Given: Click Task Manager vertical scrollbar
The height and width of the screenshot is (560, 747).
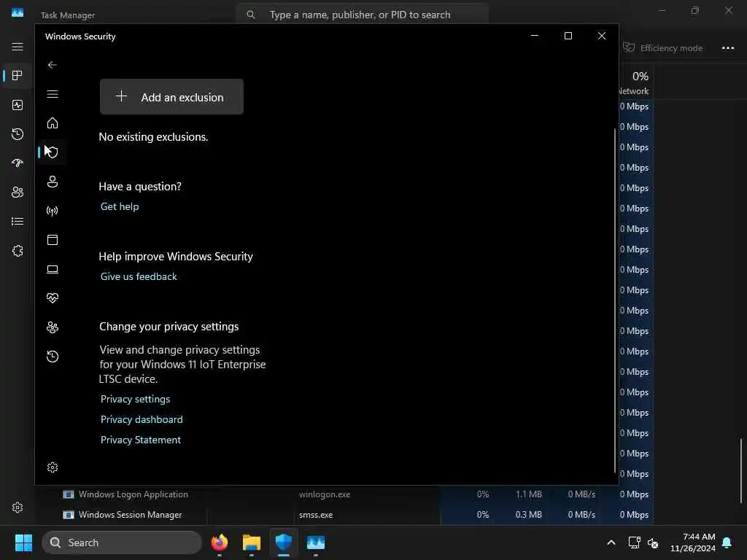Looking at the screenshot, I should coord(741,470).
